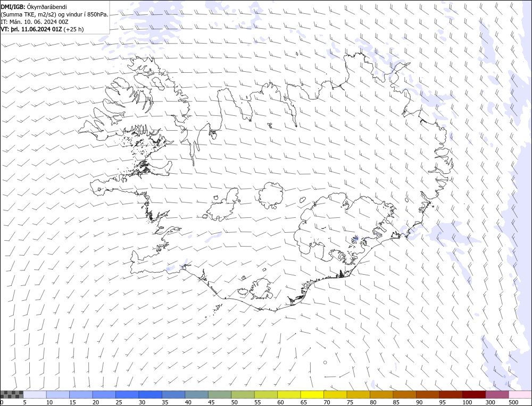Screen dimensions: 532x406
Task: Click the checkered 0–5 legend swatch
Action: (12, 394)
